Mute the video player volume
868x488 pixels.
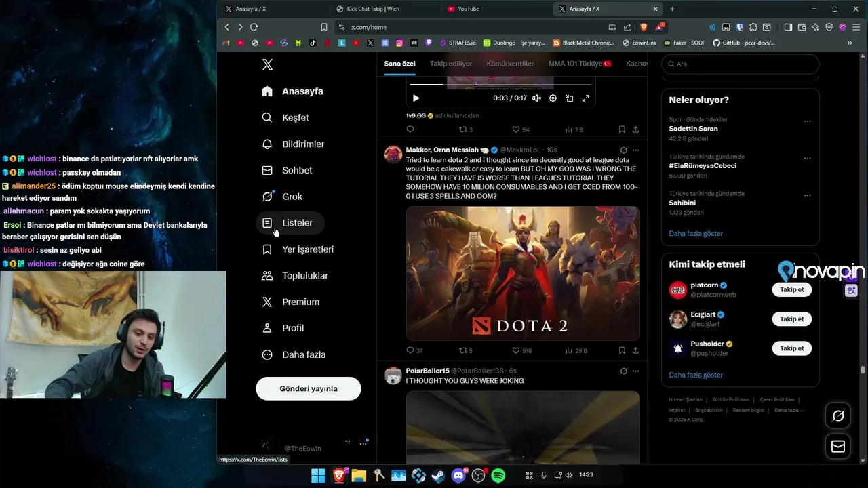(536, 98)
